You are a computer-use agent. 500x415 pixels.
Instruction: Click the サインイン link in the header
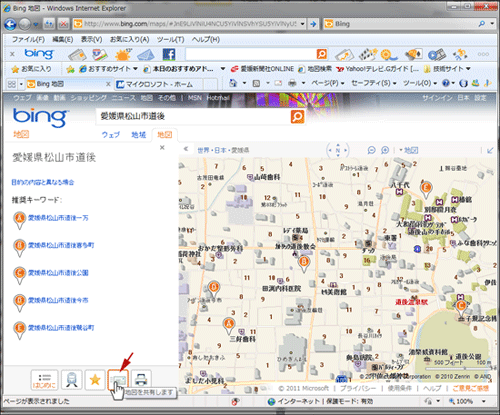437,98
